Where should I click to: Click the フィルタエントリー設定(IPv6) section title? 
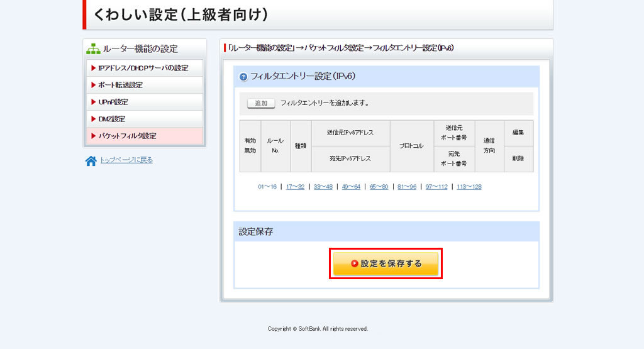coord(303,76)
